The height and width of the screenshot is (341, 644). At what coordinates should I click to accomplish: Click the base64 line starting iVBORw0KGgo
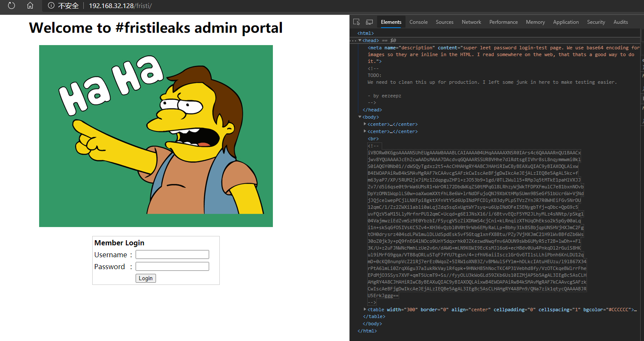(474, 153)
